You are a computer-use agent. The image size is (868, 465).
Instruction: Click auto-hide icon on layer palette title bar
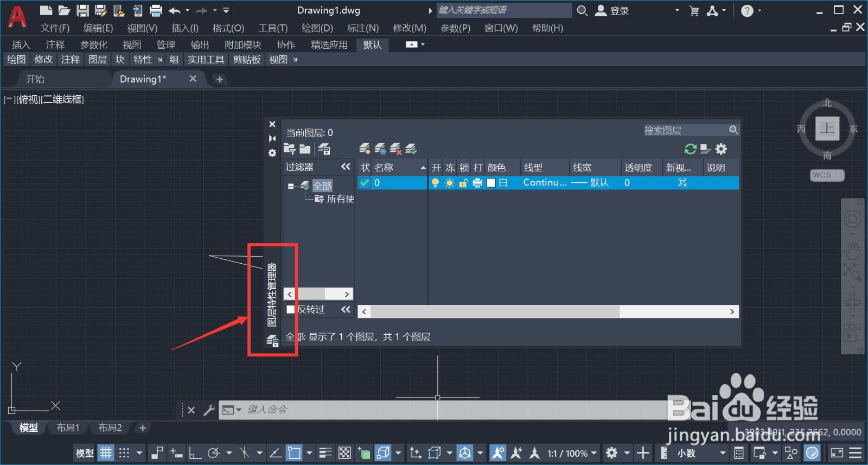click(x=272, y=138)
